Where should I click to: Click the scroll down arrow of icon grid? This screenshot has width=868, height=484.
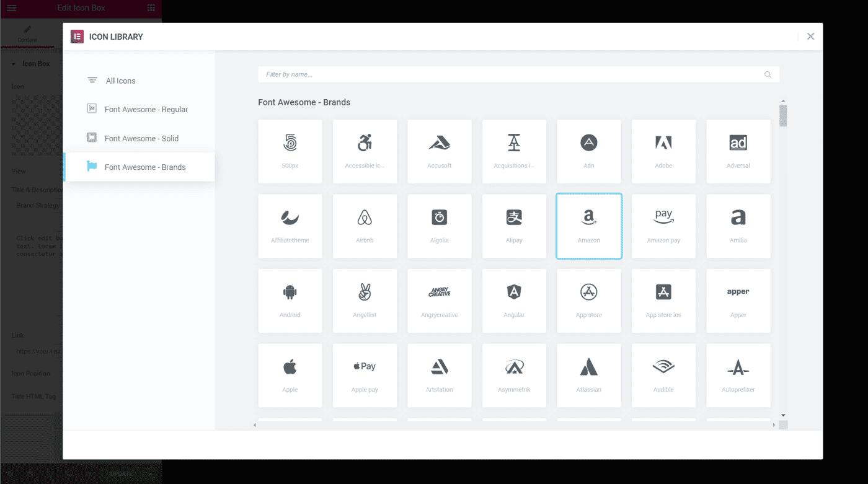[x=783, y=415]
